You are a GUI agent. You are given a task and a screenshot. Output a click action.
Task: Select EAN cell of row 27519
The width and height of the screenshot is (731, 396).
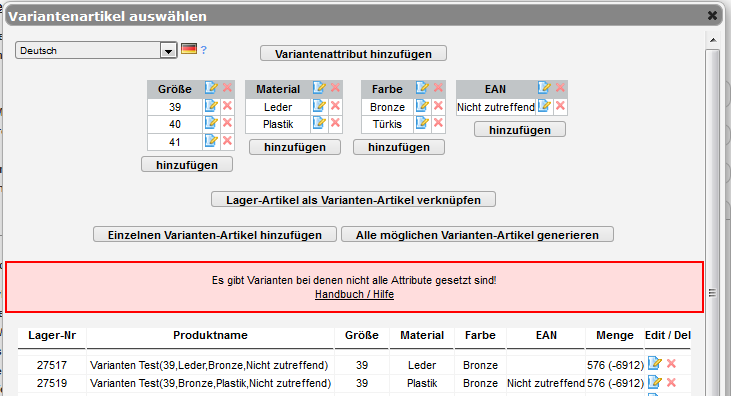coord(546,383)
